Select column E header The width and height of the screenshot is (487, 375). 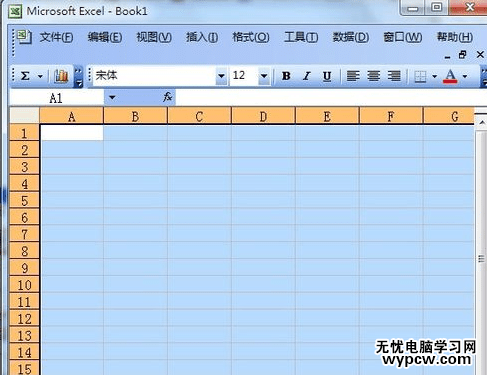pyautogui.click(x=327, y=117)
